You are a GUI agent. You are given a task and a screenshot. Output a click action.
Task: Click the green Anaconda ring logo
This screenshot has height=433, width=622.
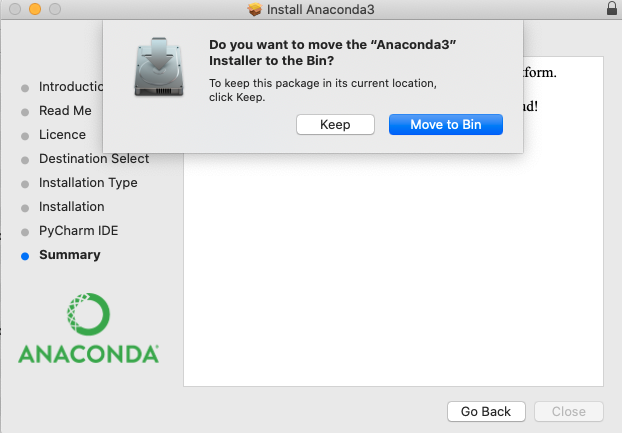[88, 314]
